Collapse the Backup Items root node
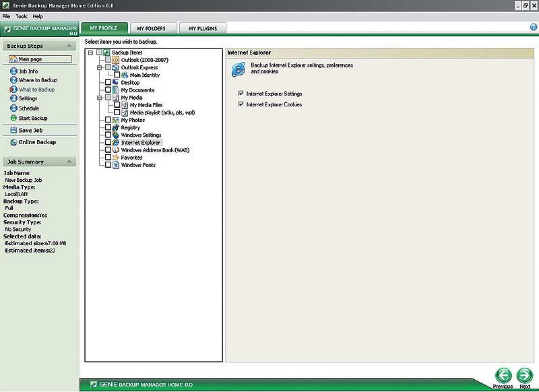Image resolution: width=539 pixels, height=392 pixels. pyautogui.click(x=90, y=53)
